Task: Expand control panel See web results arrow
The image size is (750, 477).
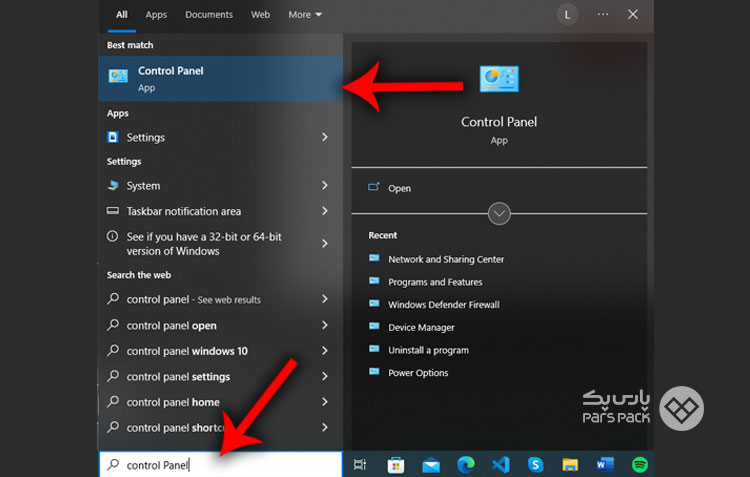Action: pyautogui.click(x=325, y=299)
